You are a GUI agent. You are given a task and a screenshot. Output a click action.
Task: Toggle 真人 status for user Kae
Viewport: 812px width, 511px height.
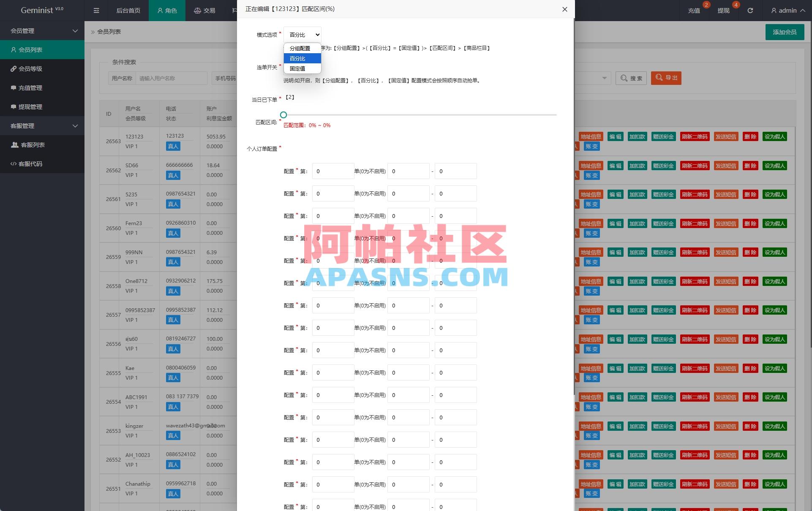173,378
